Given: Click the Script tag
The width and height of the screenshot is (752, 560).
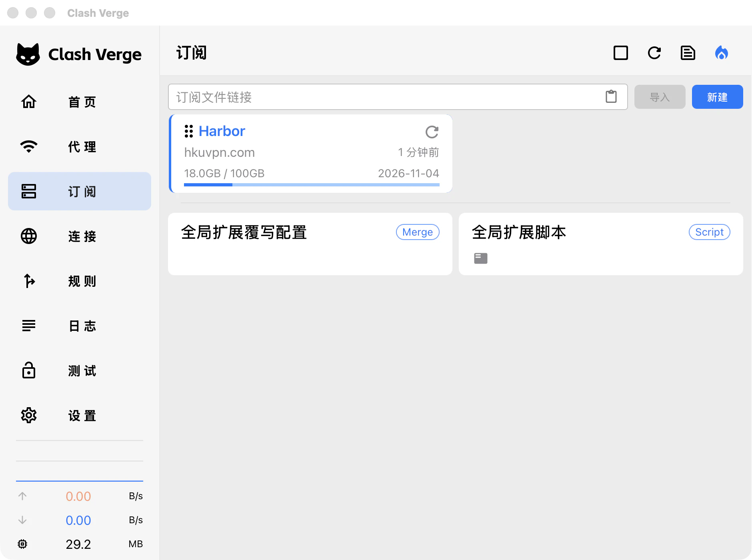Looking at the screenshot, I should tap(710, 232).
